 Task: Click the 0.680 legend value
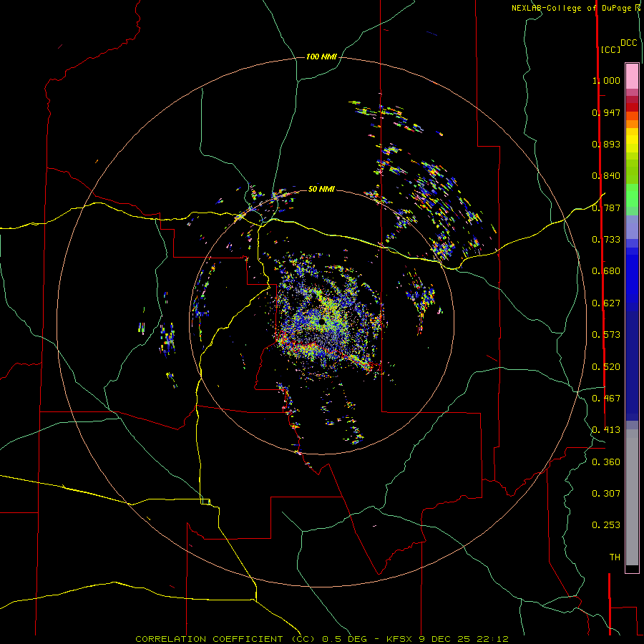coord(606,271)
